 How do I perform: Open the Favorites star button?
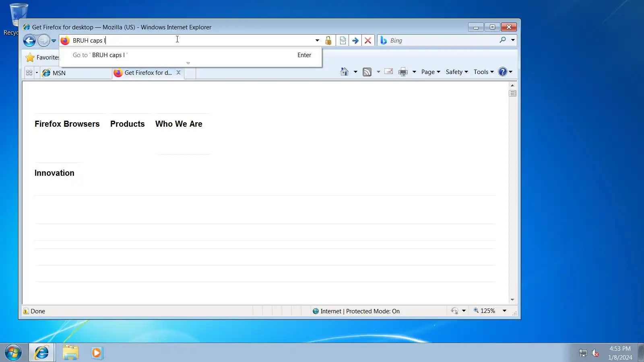[30, 58]
